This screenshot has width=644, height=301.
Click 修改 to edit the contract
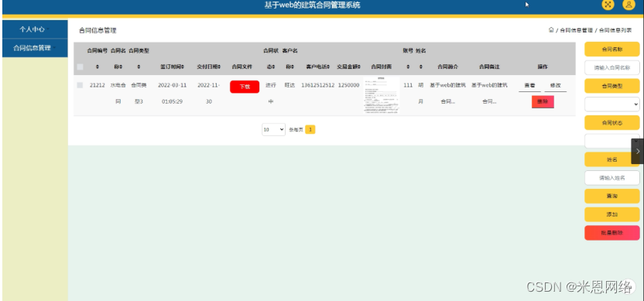[555, 85]
